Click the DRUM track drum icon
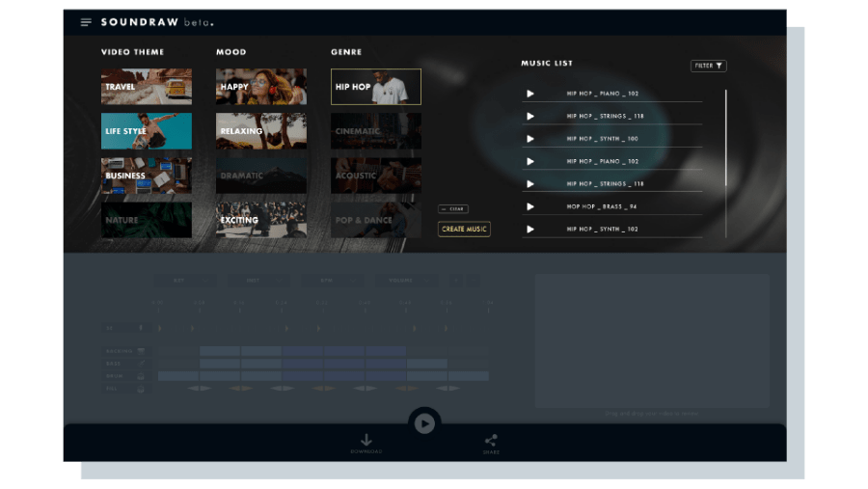 click(141, 376)
